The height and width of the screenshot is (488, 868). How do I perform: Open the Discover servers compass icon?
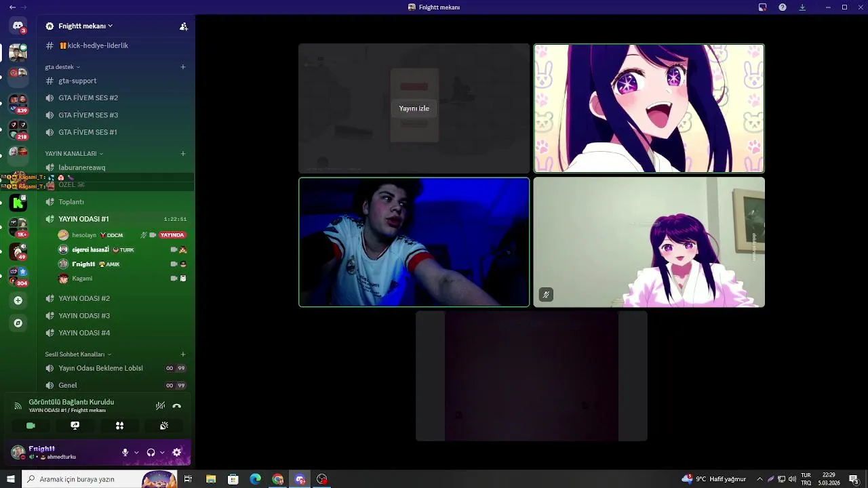pyautogui.click(x=18, y=323)
